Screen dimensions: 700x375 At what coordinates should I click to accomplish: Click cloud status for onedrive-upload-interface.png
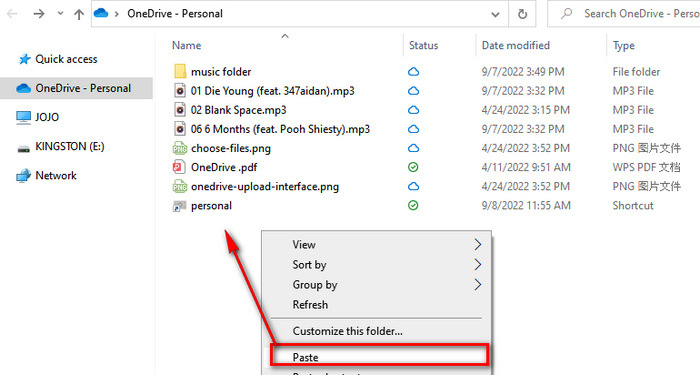click(413, 187)
